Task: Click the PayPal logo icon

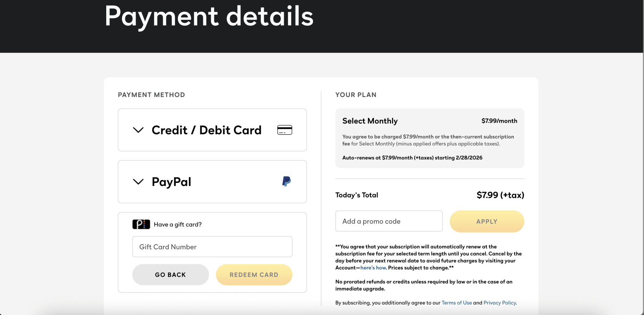Action: point(286,181)
